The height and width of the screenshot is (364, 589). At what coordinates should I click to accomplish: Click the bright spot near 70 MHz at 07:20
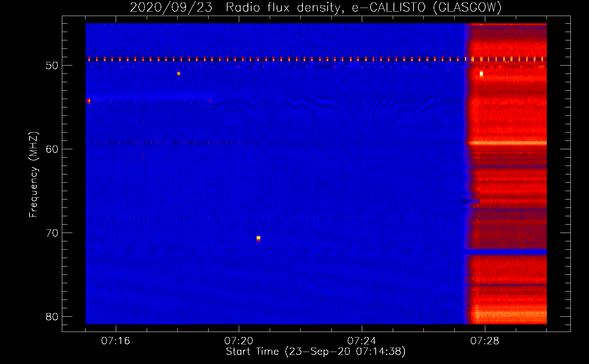click(x=258, y=238)
